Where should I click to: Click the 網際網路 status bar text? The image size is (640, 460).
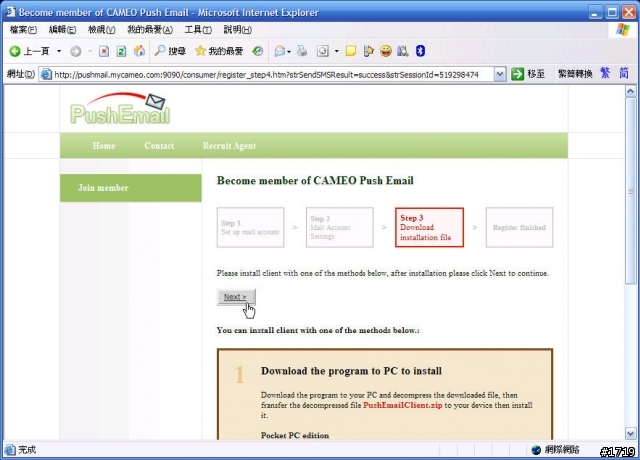click(x=562, y=450)
